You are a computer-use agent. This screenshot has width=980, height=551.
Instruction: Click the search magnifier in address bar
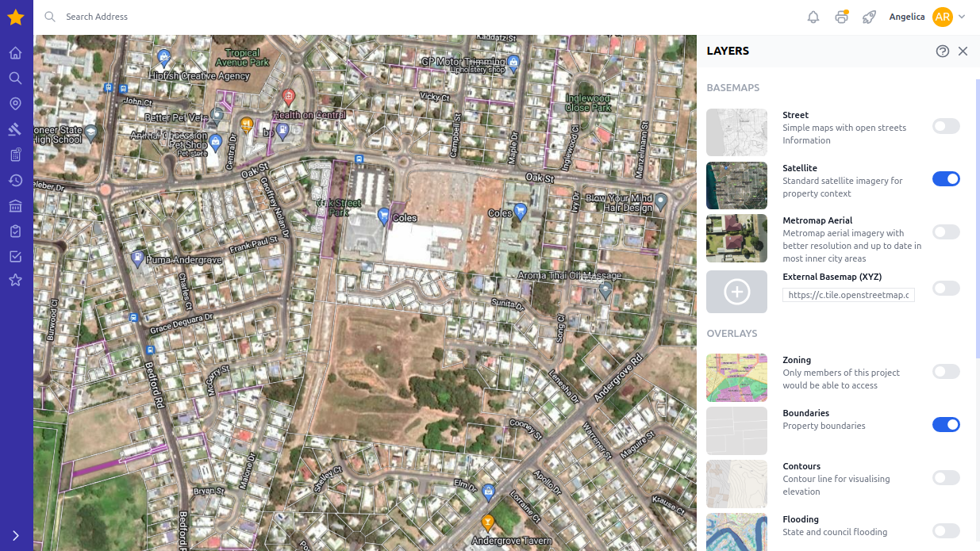(50, 17)
